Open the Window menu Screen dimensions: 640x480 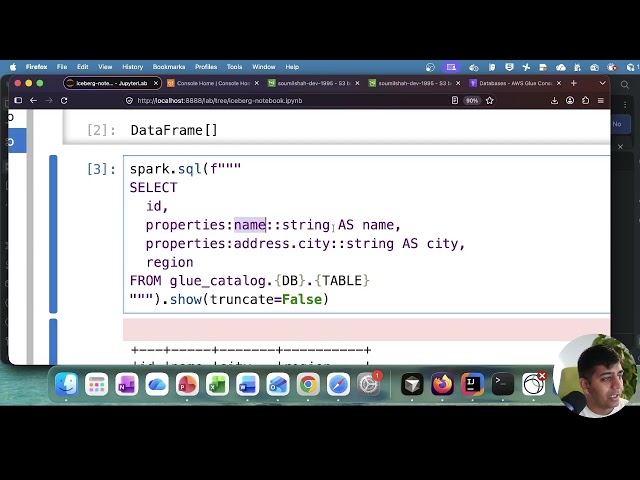tap(264, 67)
